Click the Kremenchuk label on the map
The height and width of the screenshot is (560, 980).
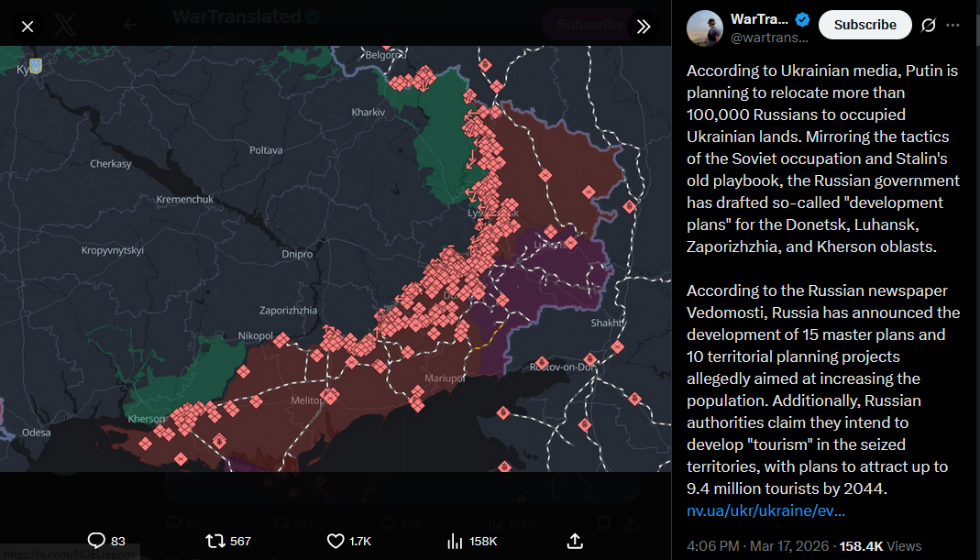click(x=184, y=200)
